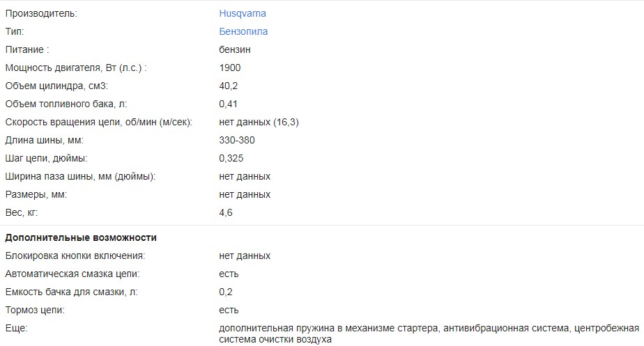Open the Husqvarna manufacturer link
This screenshot has height=346, width=644.
pos(242,13)
